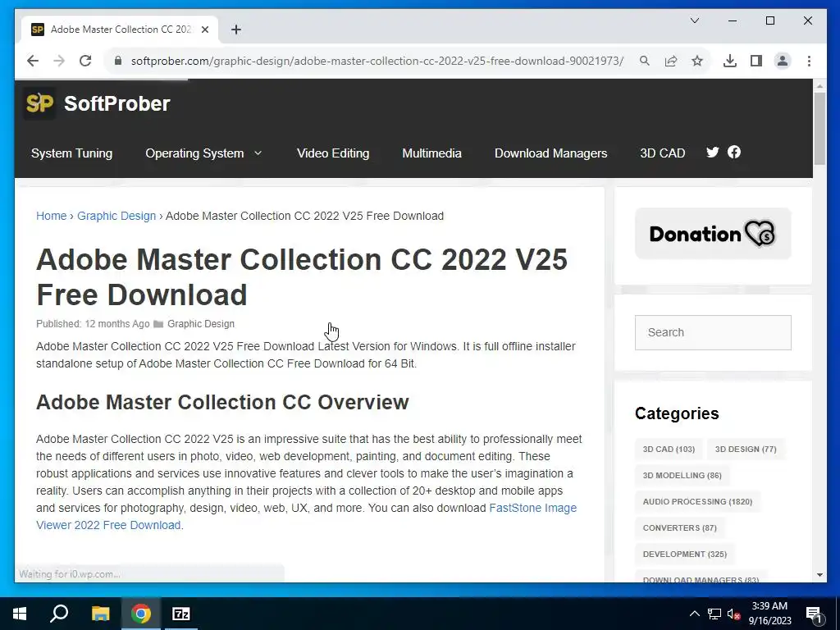Reload the page with refresh icon
The width and height of the screenshot is (840, 630).
click(x=85, y=61)
